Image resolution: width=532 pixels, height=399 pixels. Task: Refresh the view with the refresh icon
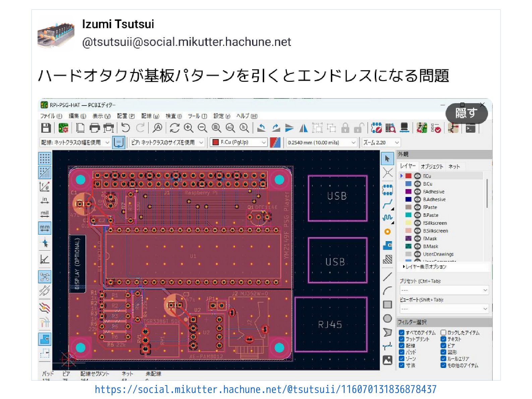[174, 128]
